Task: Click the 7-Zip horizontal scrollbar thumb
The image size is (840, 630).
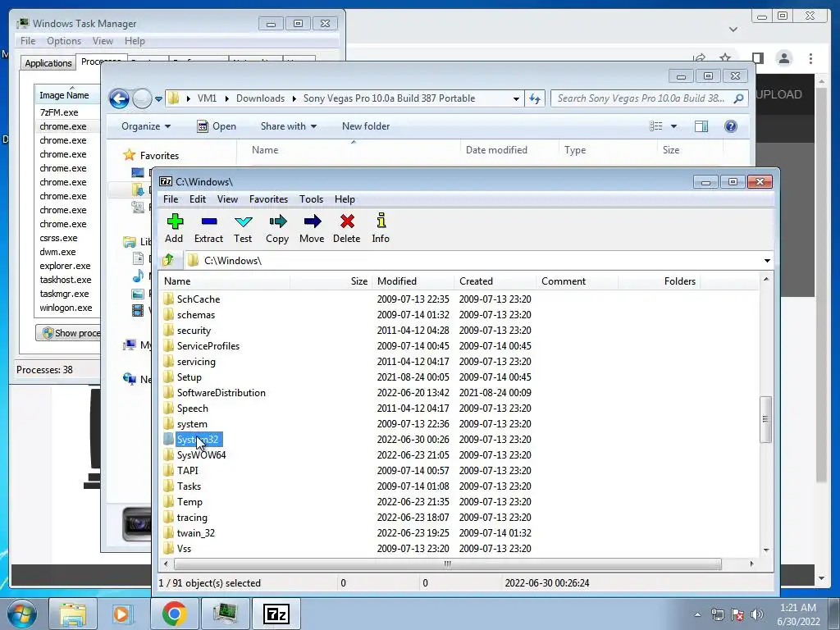Action: click(x=447, y=564)
